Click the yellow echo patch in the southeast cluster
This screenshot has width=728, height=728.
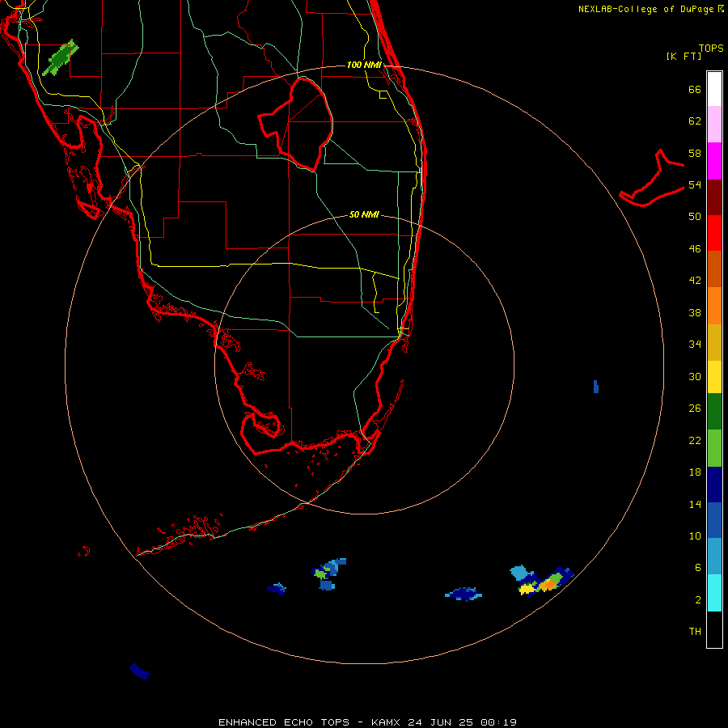(527, 589)
